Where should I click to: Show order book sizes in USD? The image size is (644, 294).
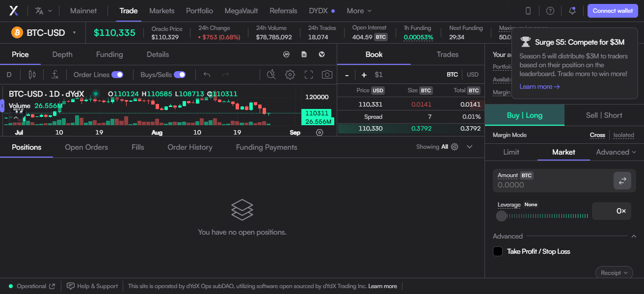pos(473,75)
